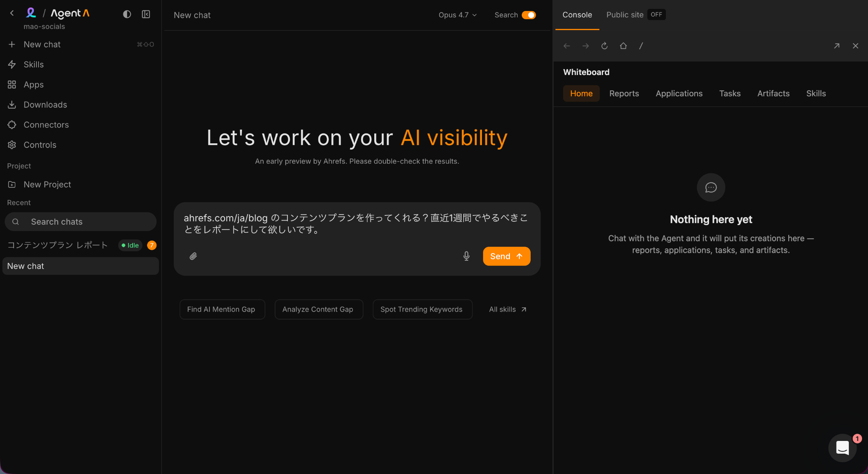Select the Home whiteboard tab

(x=581, y=93)
